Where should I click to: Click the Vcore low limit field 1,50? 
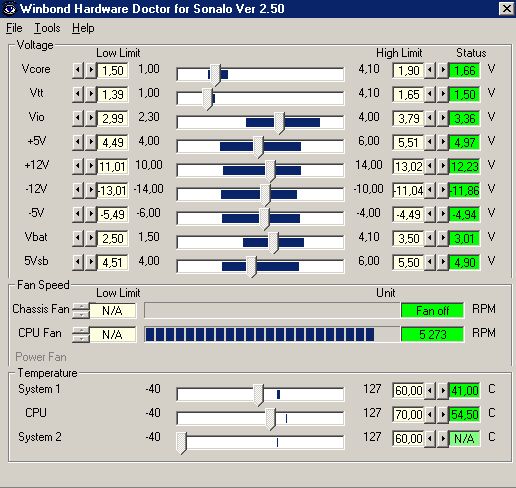[113, 70]
